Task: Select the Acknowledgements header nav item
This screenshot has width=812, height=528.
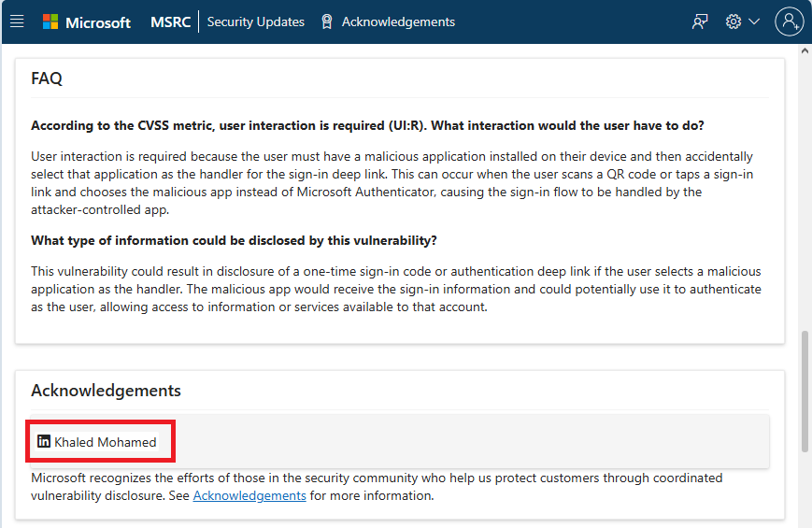Action: tap(398, 21)
